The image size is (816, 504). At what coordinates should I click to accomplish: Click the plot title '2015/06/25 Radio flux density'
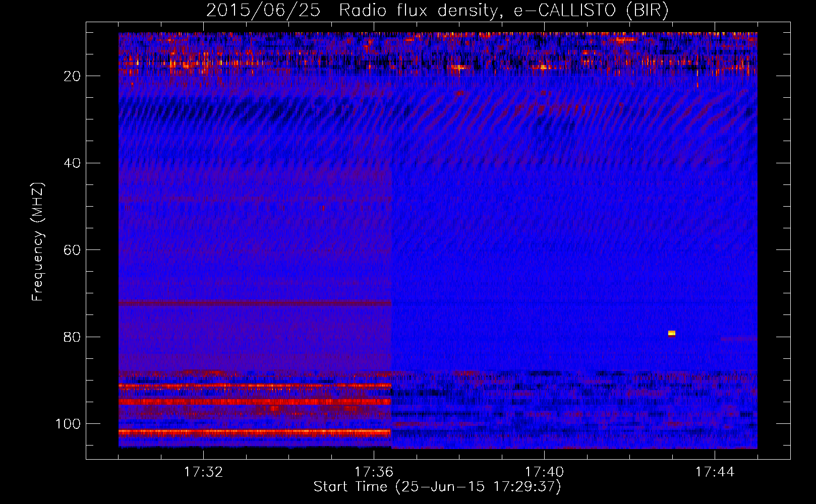(437, 11)
